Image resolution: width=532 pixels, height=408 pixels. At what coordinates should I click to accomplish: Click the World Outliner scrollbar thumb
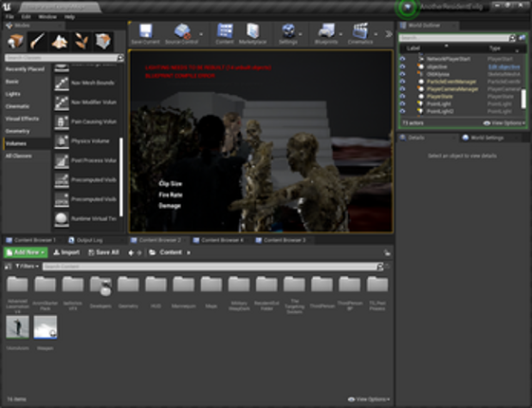coord(523,99)
